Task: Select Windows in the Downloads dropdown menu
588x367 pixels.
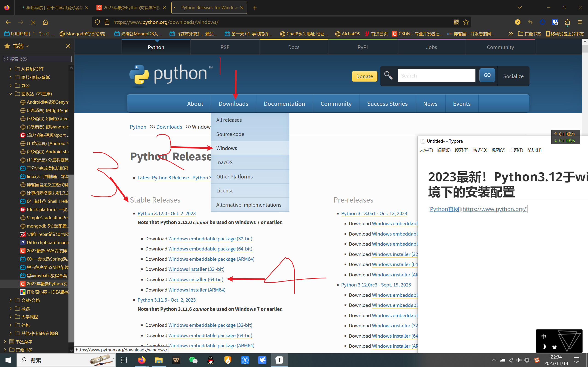Action: coord(226,148)
